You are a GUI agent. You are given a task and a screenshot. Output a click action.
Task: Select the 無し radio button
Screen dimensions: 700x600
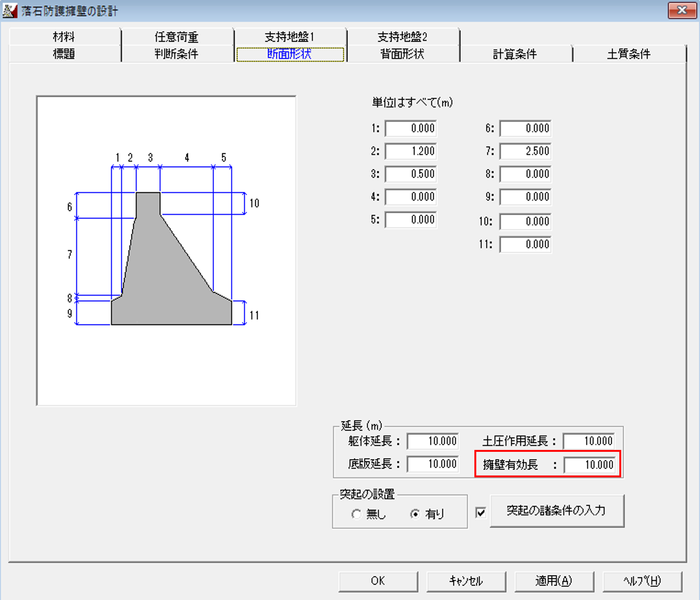click(356, 514)
